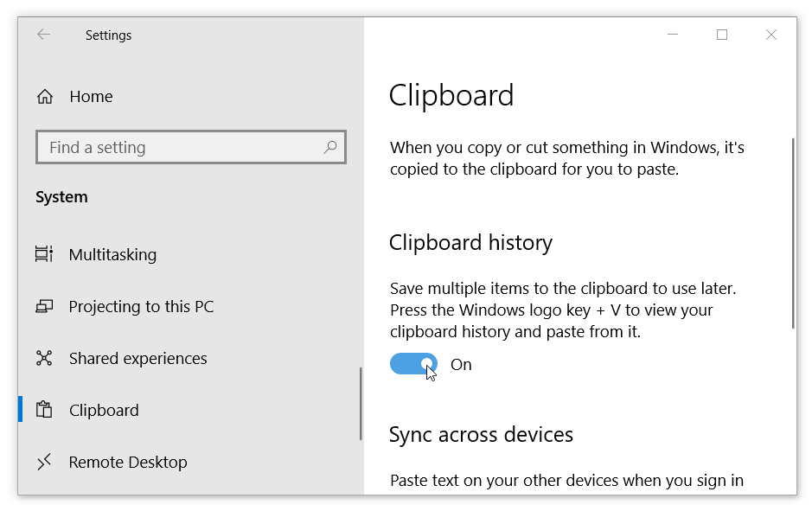Click the Home house icon

45,97
